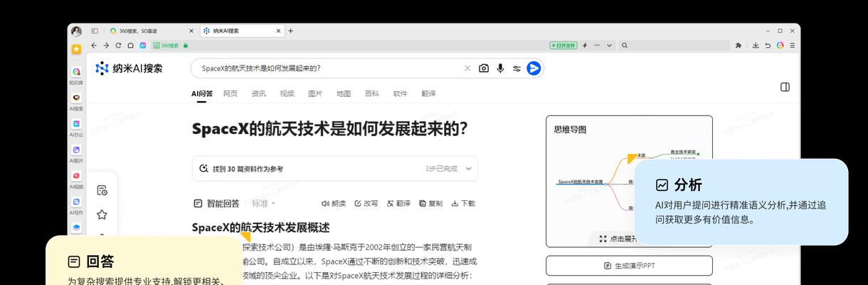This screenshot has height=285, width=868.
Task: Click the 生成演示PPT button
Action: (629, 266)
